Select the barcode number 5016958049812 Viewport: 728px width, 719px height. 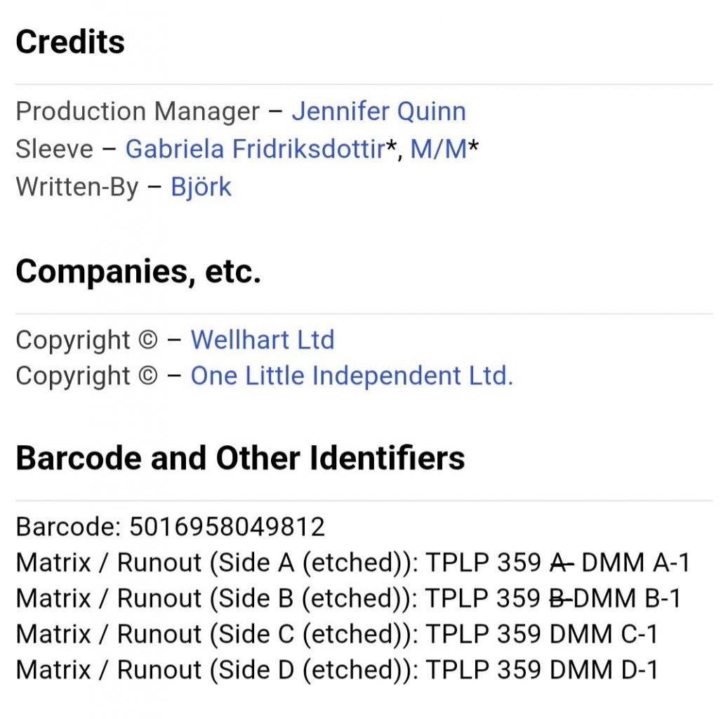(227, 527)
